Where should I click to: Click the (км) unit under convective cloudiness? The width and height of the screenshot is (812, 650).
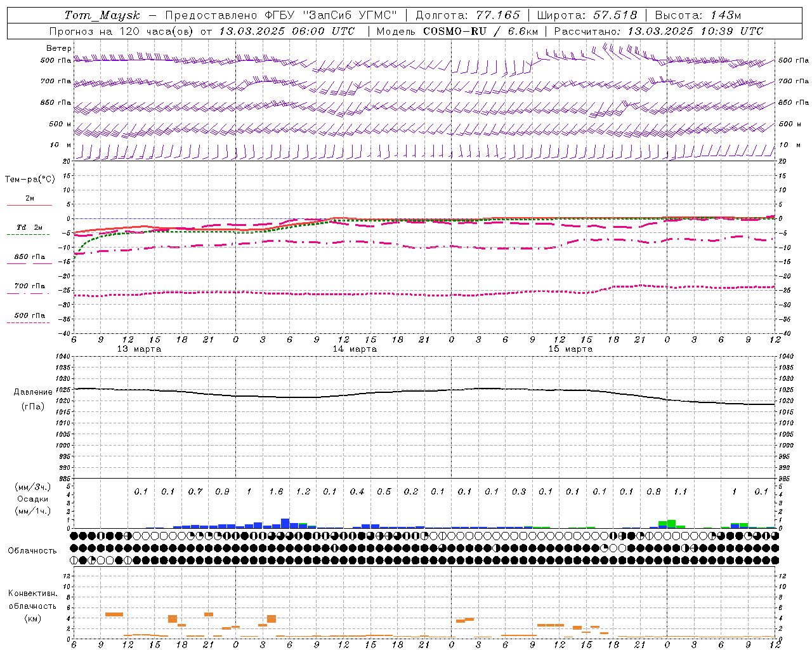pyautogui.click(x=33, y=618)
